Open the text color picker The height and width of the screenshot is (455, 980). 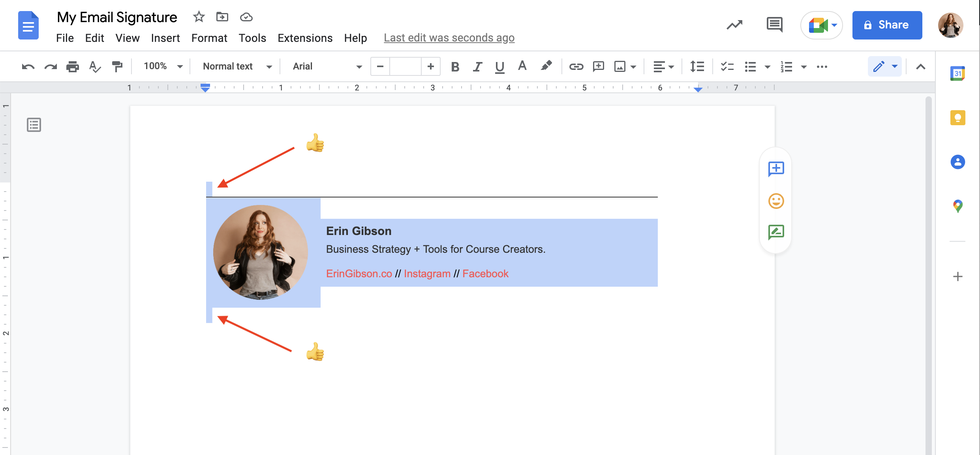pyautogui.click(x=522, y=66)
